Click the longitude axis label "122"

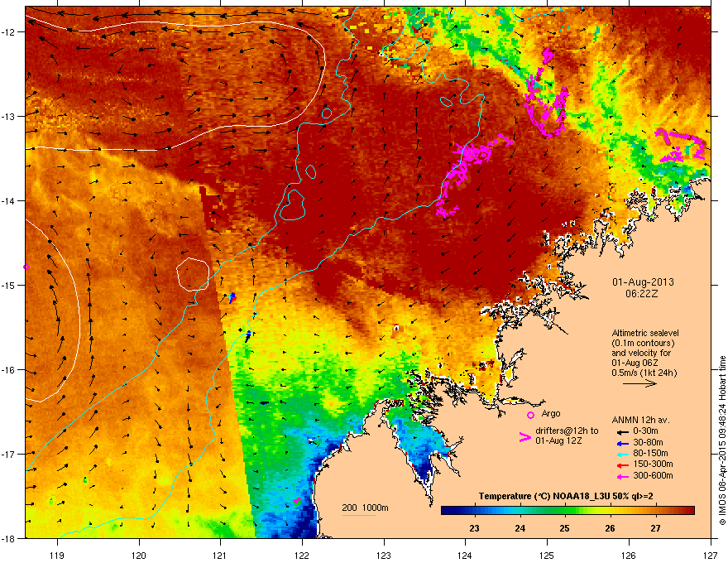[302, 555]
